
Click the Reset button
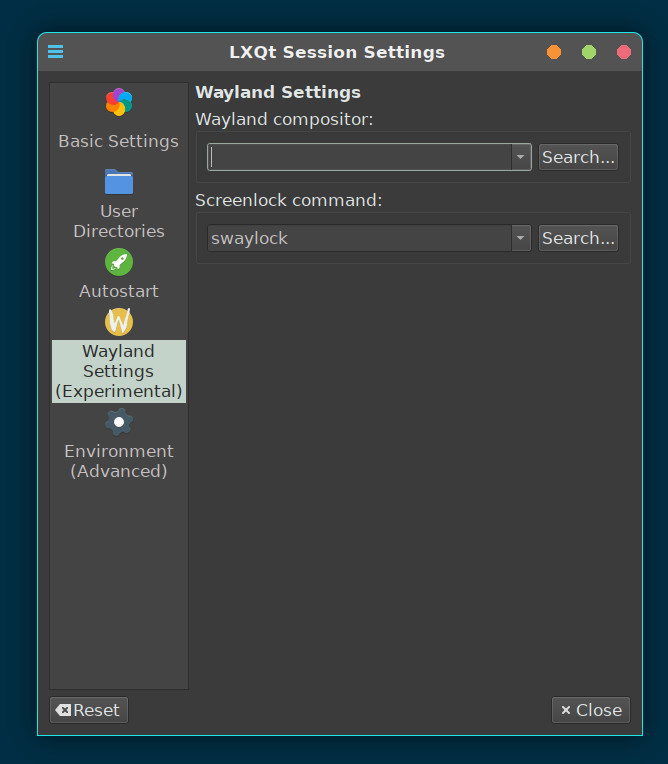click(x=89, y=710)
